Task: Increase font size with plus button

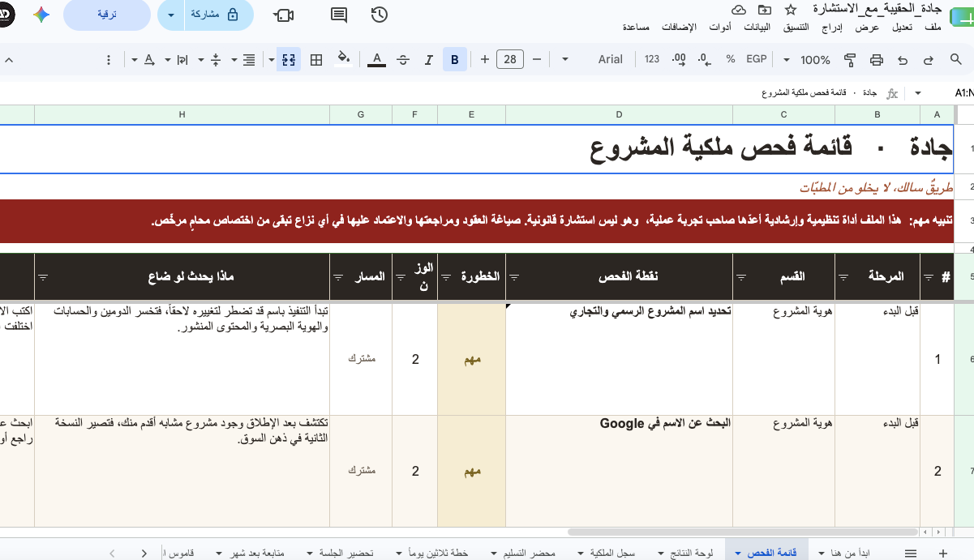Action: (485, 59)
